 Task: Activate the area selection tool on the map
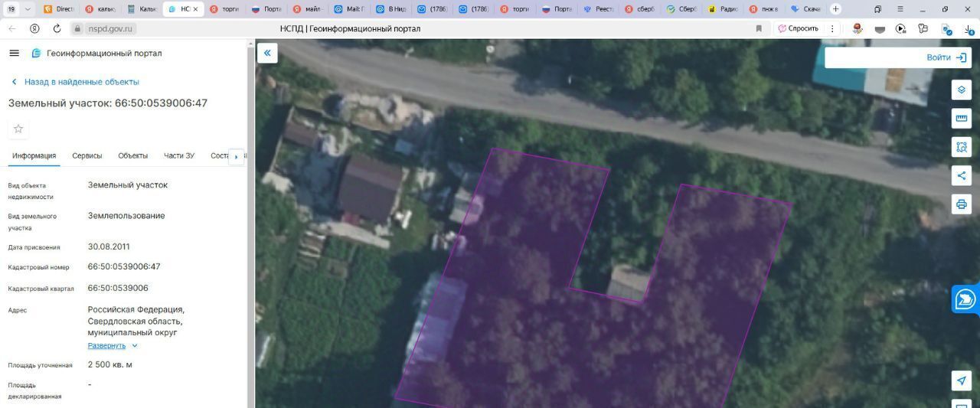962,146
